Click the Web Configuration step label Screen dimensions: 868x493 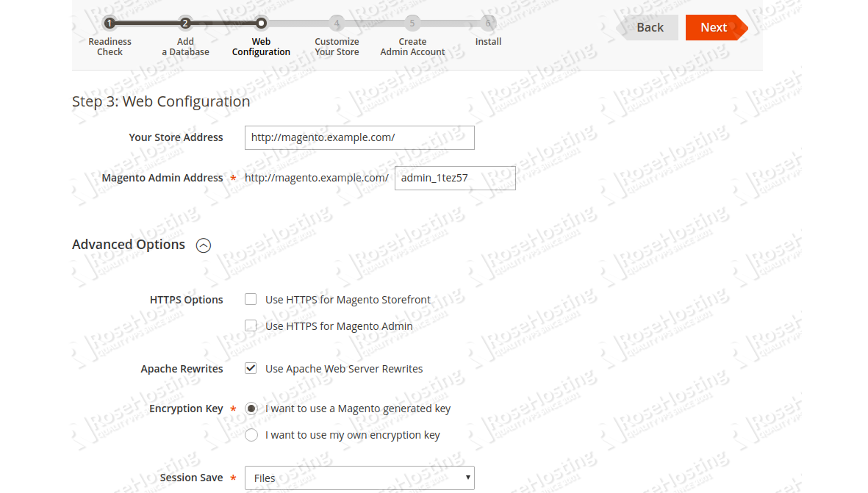point(261,46)
